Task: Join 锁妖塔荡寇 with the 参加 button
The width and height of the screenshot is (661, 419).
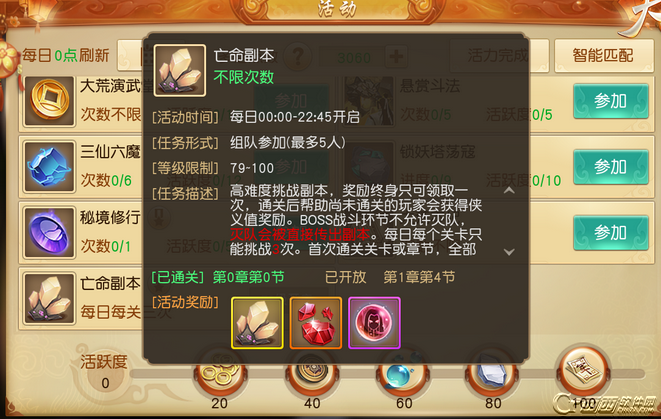Action: (x=610, y=167)
